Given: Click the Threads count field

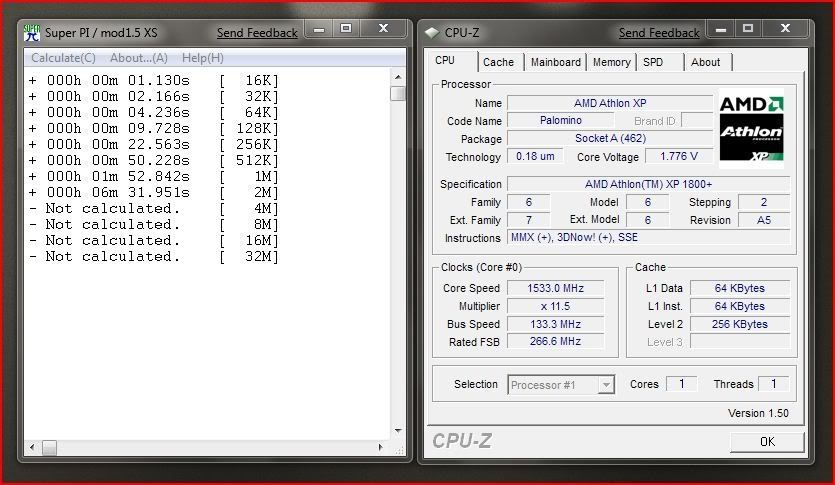Looking at the screenshot, I should pos(773,384).
